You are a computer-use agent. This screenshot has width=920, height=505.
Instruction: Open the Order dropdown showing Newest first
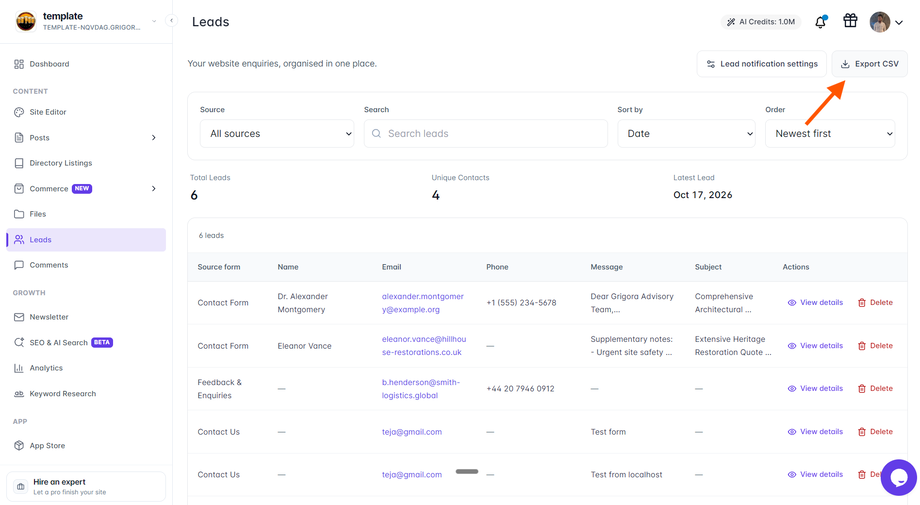[830, 134]
